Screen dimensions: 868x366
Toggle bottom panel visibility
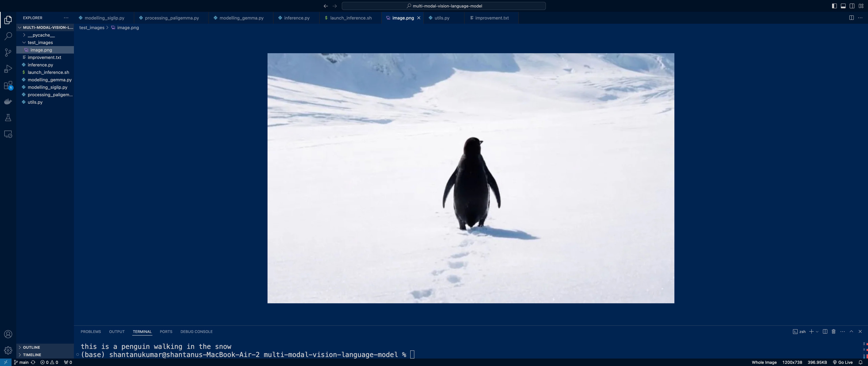(x=843, y=6)
